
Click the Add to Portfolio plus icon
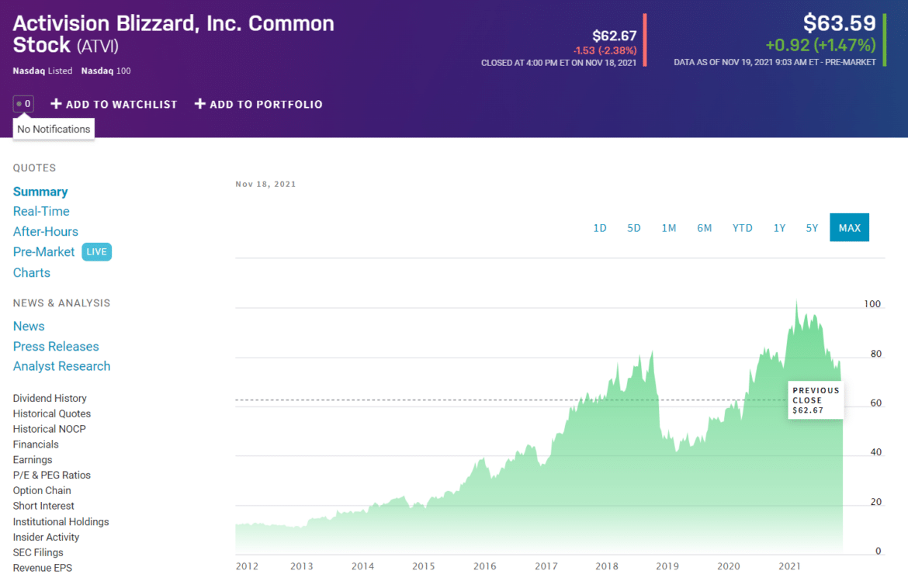pyautogui.click(x=200, y=103)
